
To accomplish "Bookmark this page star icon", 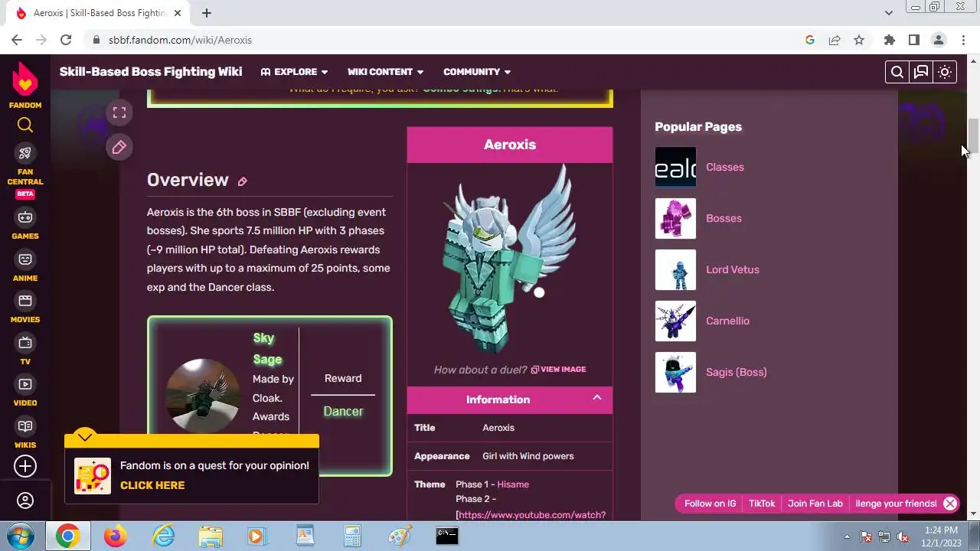I will [x=859, y=40].
